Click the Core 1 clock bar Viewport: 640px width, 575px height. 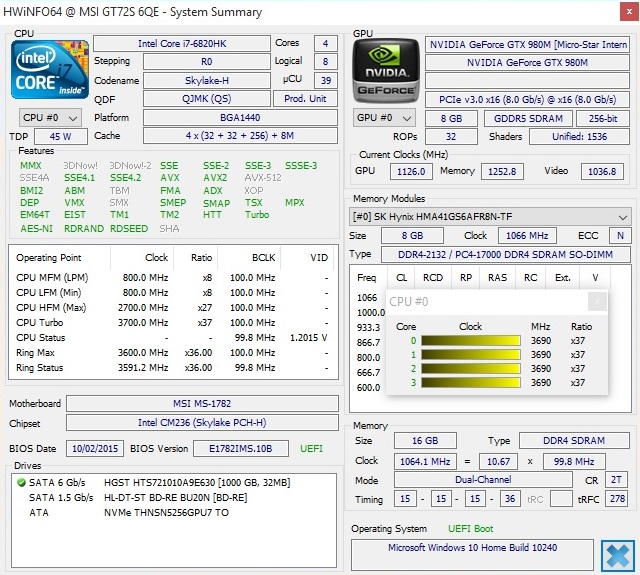click(471, 355)
